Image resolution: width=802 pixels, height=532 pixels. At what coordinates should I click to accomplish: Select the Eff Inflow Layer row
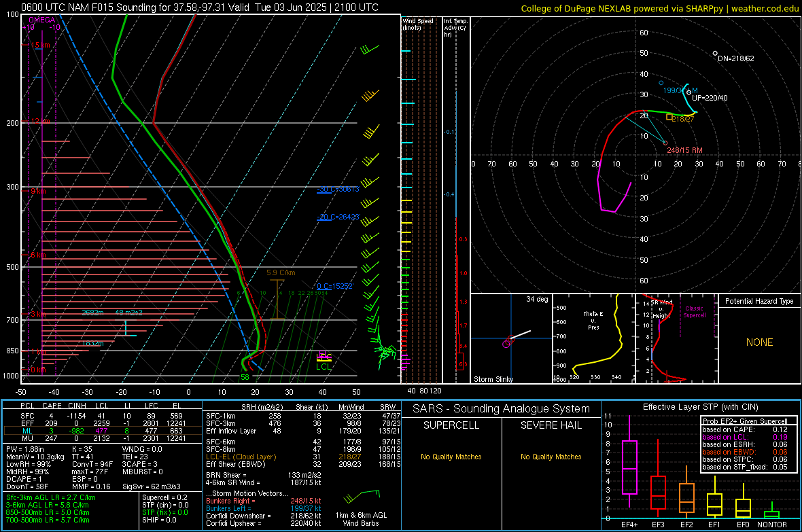coord(303,431)
